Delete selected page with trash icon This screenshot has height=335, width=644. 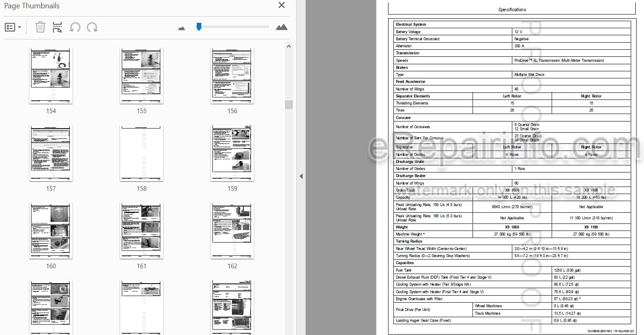tap(40, 27)
